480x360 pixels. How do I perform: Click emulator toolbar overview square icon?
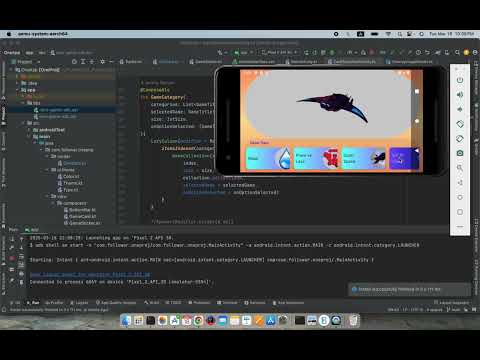tap(460, 212)
